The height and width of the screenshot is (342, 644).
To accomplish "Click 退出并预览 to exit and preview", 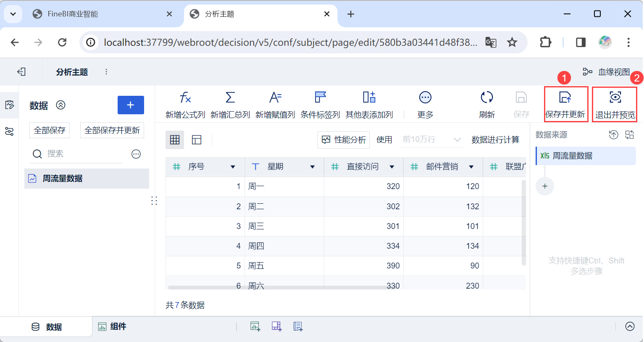I will coord(615,104).
